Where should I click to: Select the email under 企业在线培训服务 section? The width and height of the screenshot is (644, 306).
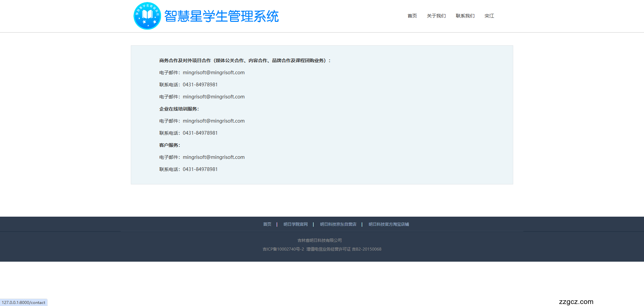[x=214, y=121]
